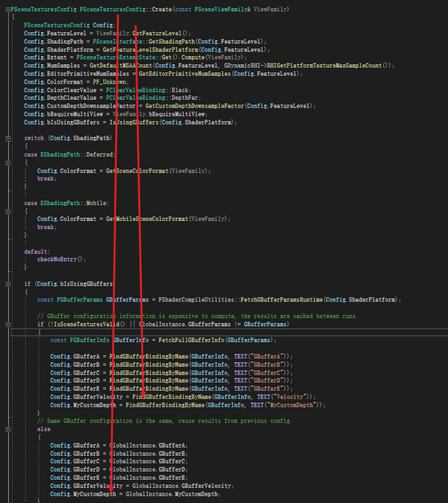Collapse the if (!IsSceneTexturesValid()) block
This screenshot has width=448, height=503.
tap(7, 325)
